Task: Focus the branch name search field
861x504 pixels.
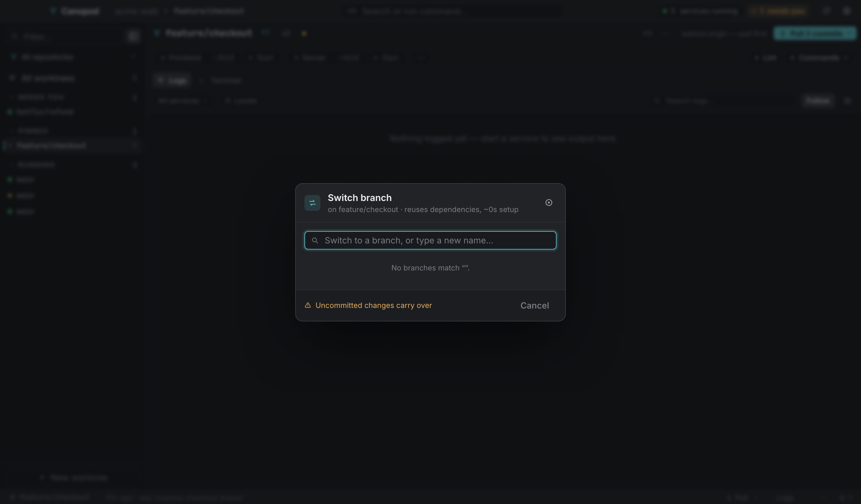Action: click(430, 240)
